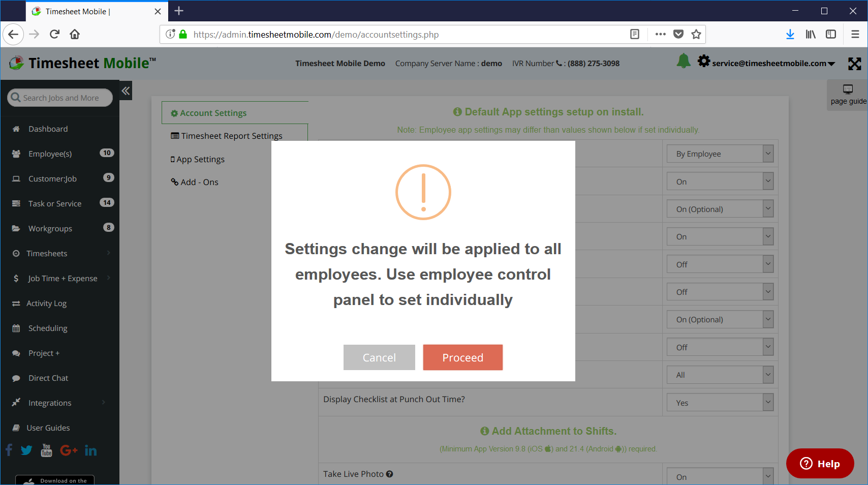The width and height of the screenshot is (868, 485).
Task: Open the Help chat button
Action: coord(820,463)
